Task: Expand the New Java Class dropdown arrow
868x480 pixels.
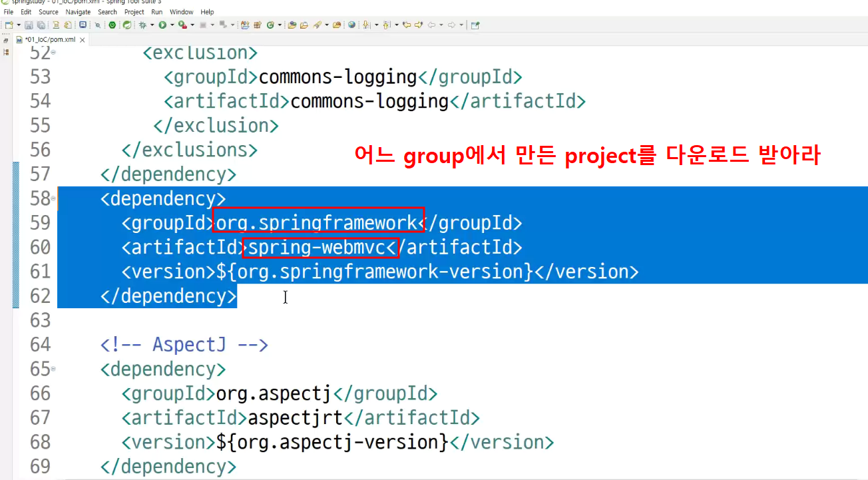Action: coord(280,25)
